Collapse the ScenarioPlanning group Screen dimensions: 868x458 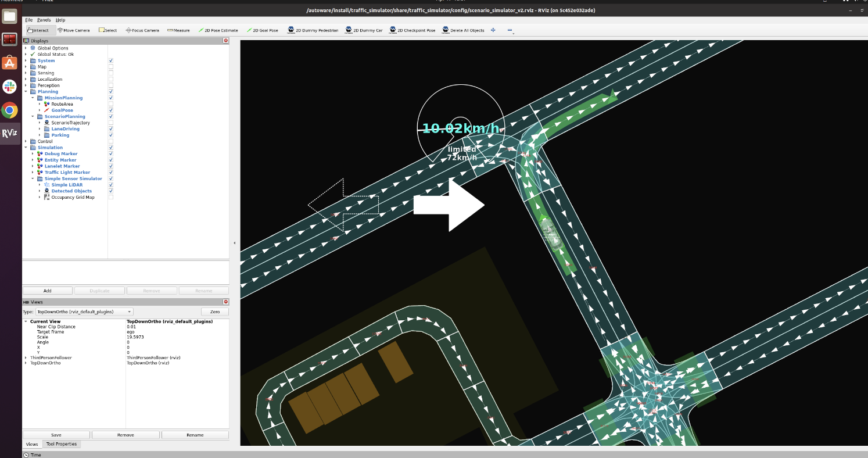click(33, 116)
